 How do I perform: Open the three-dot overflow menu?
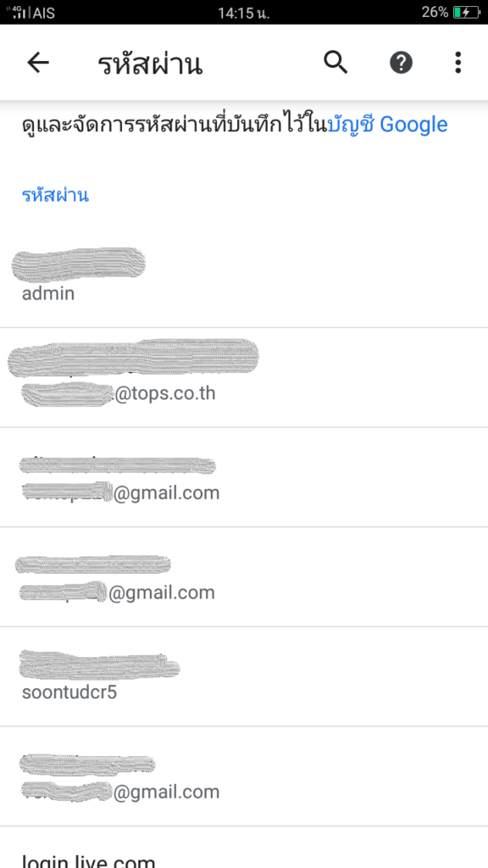457,63
